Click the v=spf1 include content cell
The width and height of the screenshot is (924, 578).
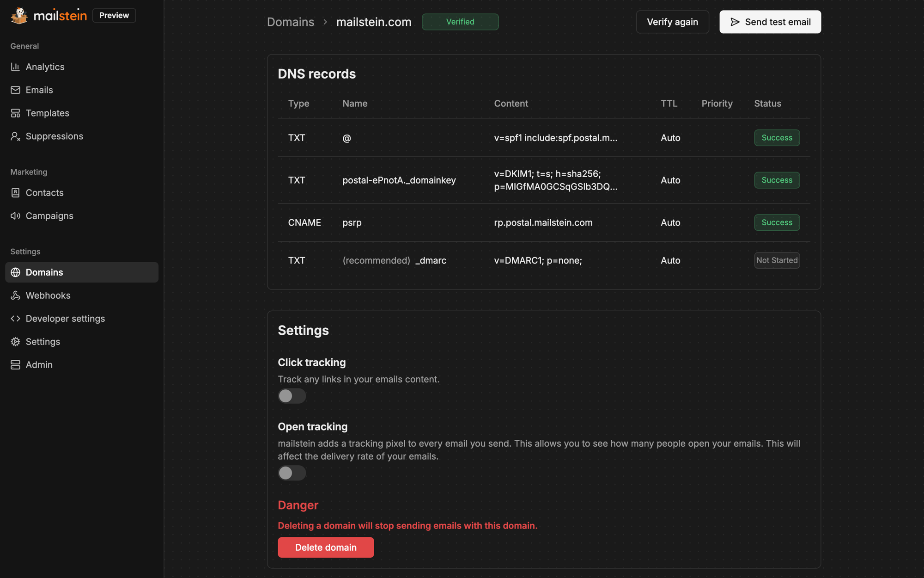[x=556, y=138]
